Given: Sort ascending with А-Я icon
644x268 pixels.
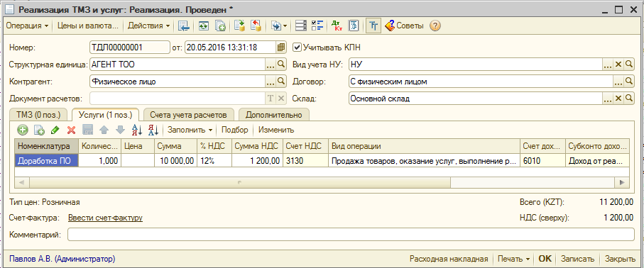Looking at the screenshot, I should tap(136, 130).
